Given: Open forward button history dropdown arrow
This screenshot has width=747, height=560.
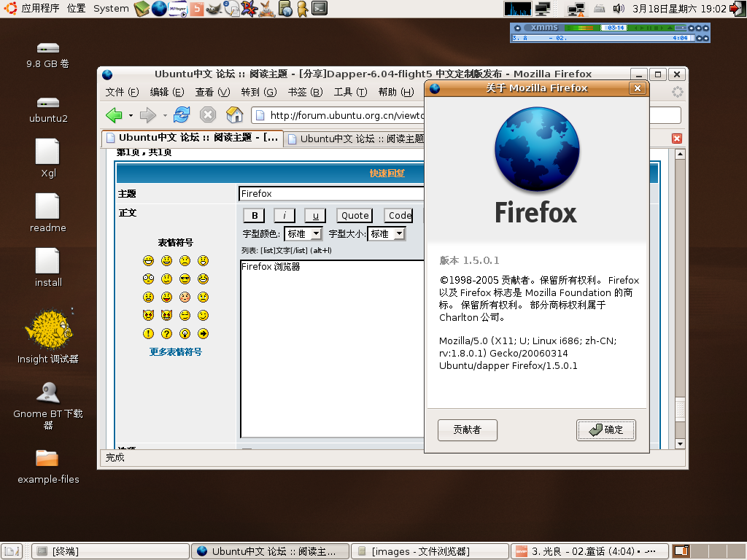Looking at the screenshot, I should pos(165,115).
